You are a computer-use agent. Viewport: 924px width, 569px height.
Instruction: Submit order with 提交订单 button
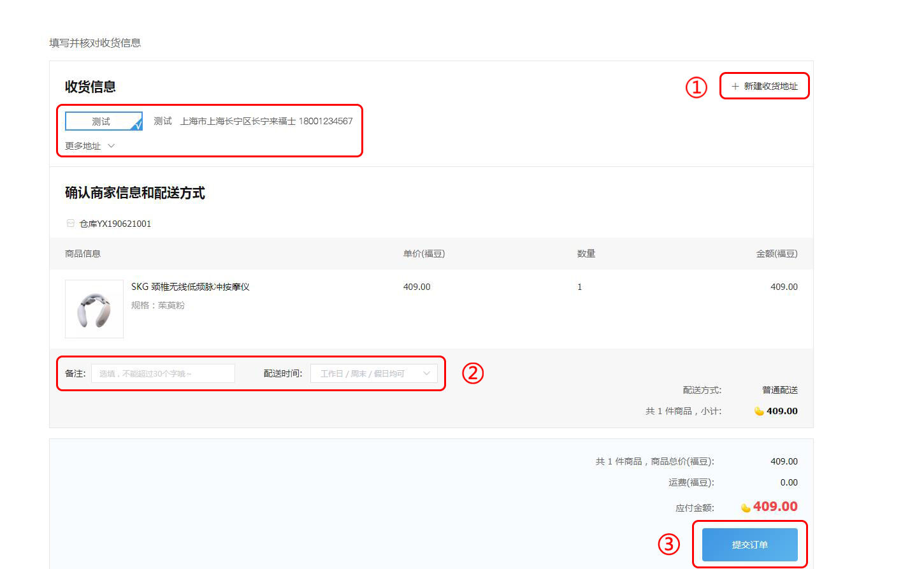coord(749,545)
